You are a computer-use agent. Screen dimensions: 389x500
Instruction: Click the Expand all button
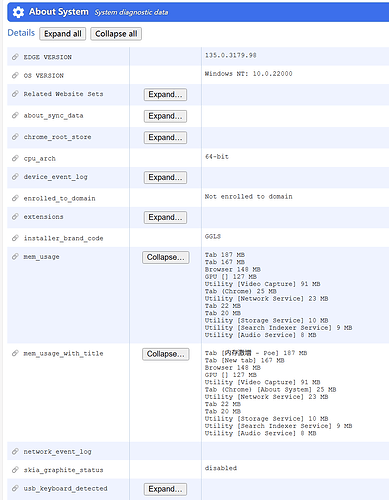[63, 34]
